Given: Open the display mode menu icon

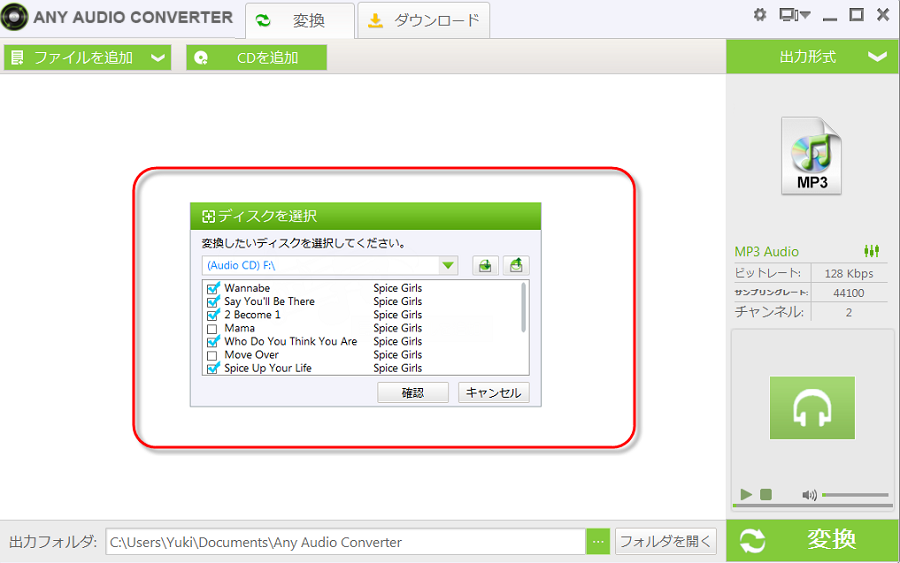Looking at the screenshot, I should (x=794, y=15).
